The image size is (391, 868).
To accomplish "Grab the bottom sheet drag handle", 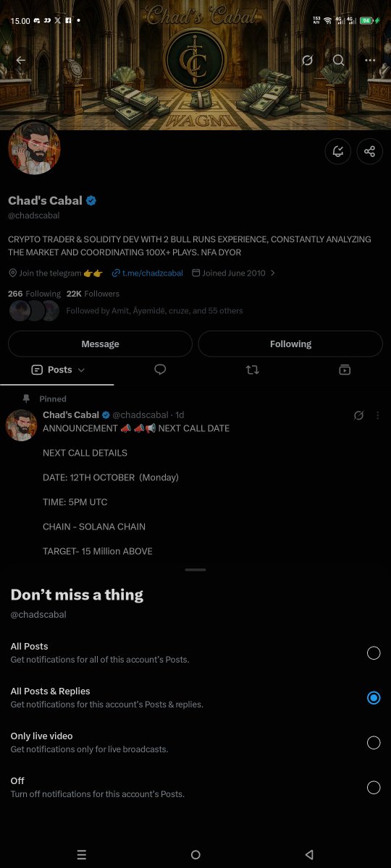I will (x=195, y=570).
